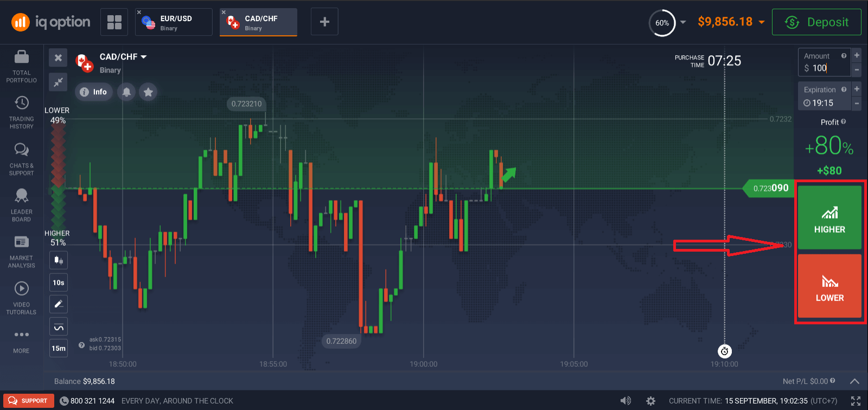Increase expiration time with plus

(857, 89)
